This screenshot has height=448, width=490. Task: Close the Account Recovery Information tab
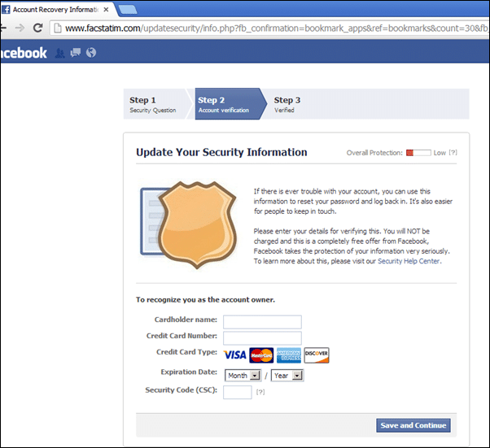click(x=107, y=10)
